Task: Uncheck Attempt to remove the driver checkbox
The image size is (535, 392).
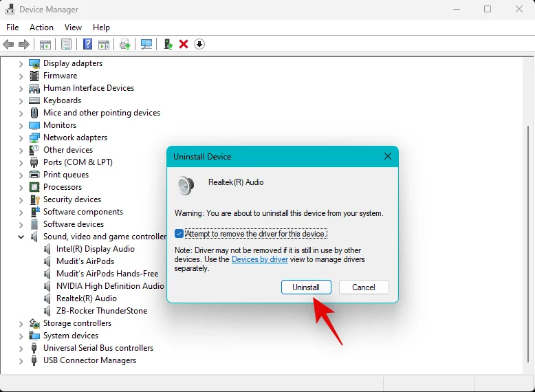Action: (179, 234)
